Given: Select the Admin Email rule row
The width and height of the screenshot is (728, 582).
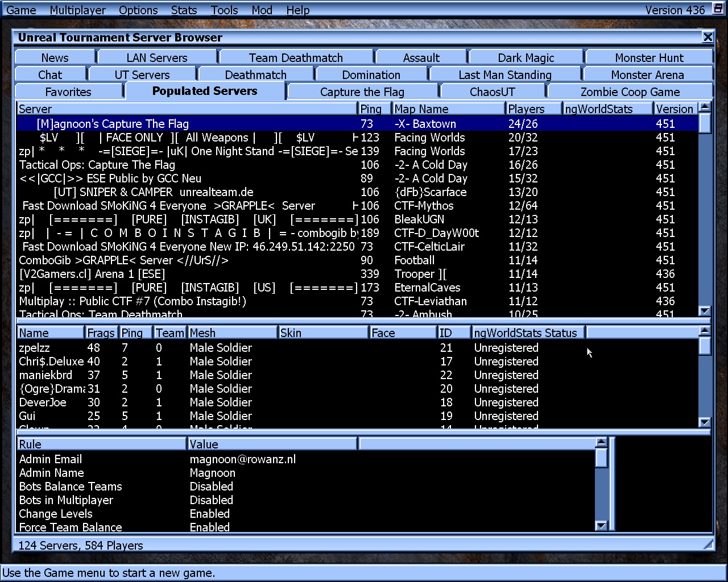Looking at the screenshot, I should pyautogui.click(x=306, y=459).
